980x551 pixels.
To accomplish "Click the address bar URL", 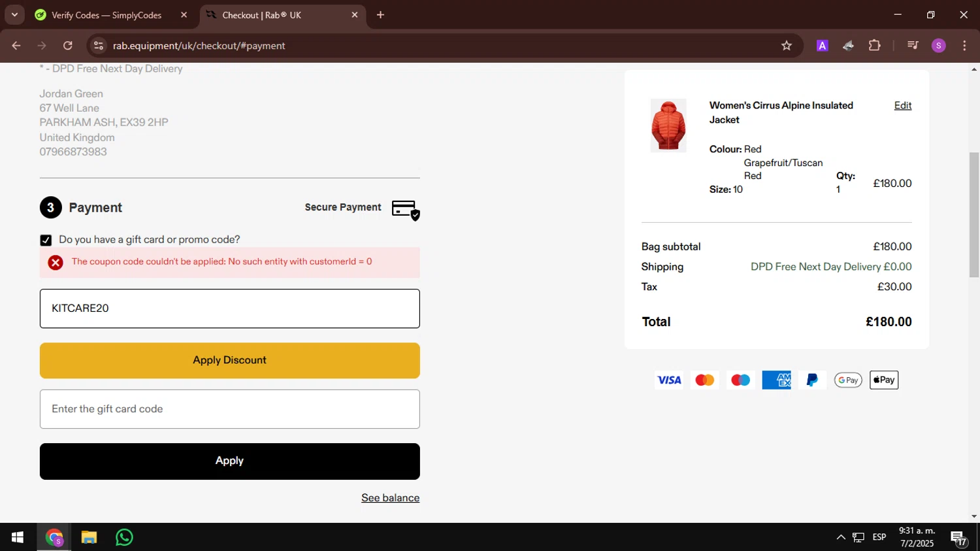I will [x=199, y=46].
